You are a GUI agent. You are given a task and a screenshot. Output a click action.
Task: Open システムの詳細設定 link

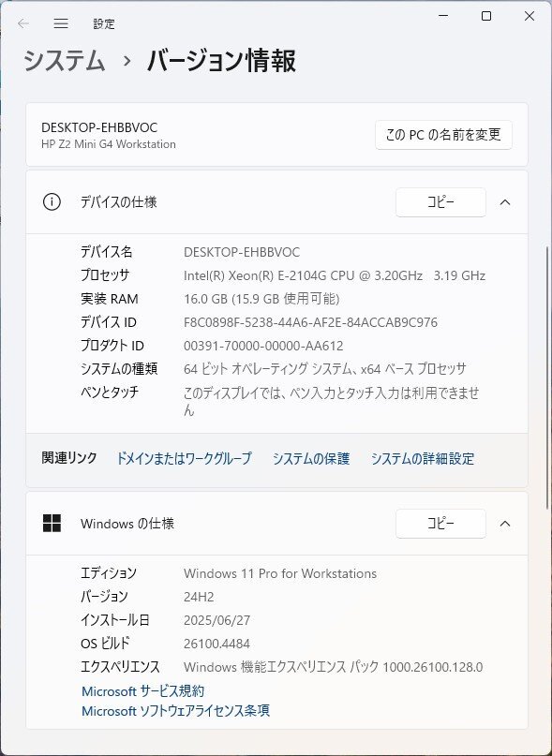423,458
